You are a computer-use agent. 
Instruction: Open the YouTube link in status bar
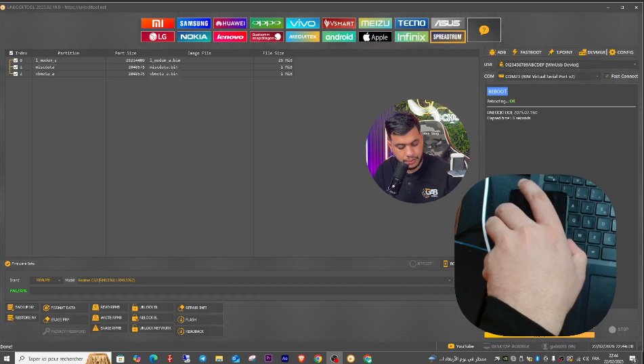point(460,346)
